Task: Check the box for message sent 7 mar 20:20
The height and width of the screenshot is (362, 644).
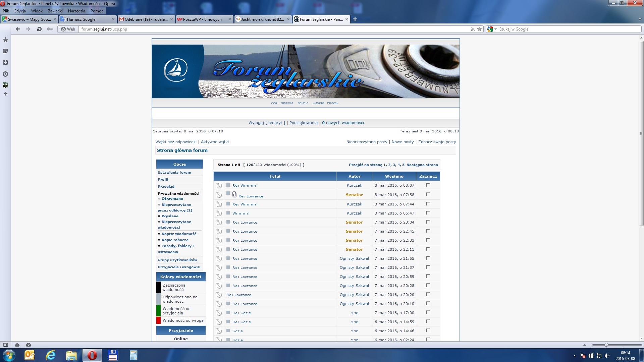Action: (x=428, y=294)
